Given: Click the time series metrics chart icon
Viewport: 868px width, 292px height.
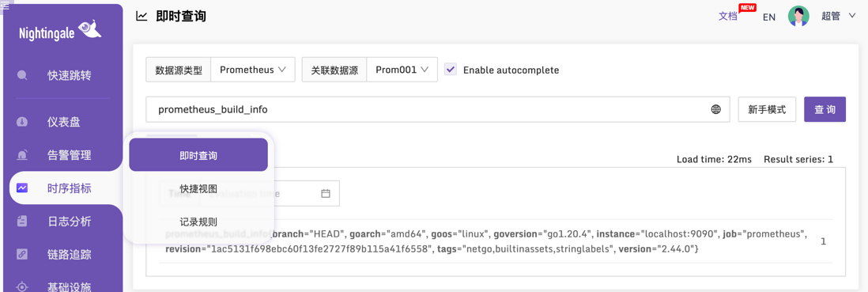Looking at the screenshot, I should [22, 188].
